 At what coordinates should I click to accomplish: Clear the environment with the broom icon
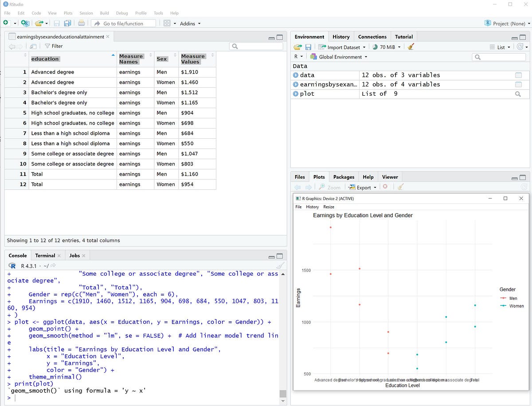click(411, 47)
